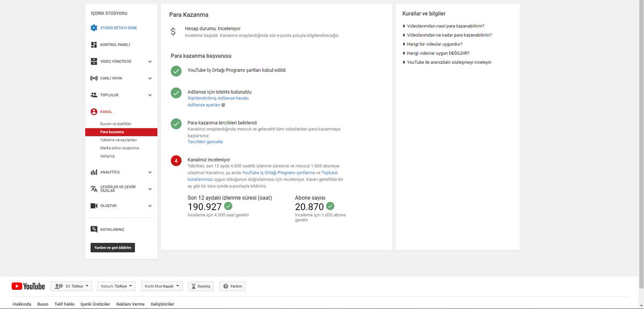
Task: Click the Katkılarınız translate icon
Action: coord(94,229)
